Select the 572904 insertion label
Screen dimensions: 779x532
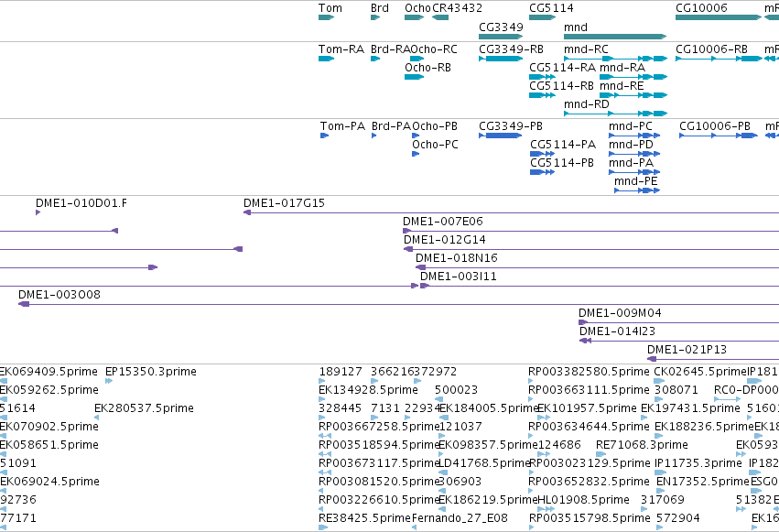pyautogui.click(x=678, y=518)
